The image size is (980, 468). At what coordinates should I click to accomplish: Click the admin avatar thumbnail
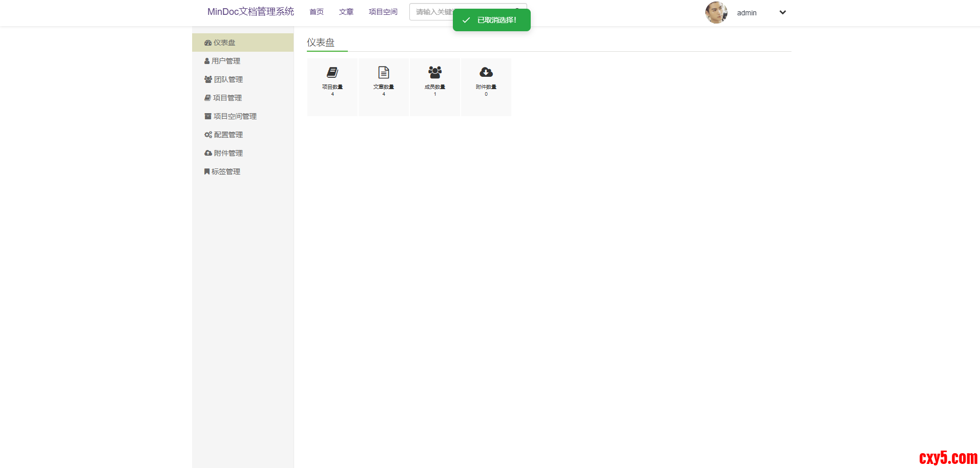pos(716,13)
